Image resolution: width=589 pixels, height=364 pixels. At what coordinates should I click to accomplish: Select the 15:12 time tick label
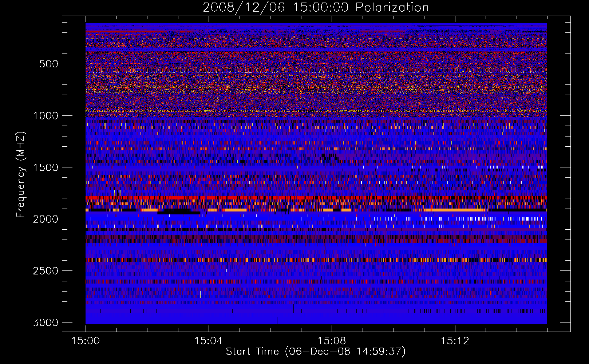[455, 341]
